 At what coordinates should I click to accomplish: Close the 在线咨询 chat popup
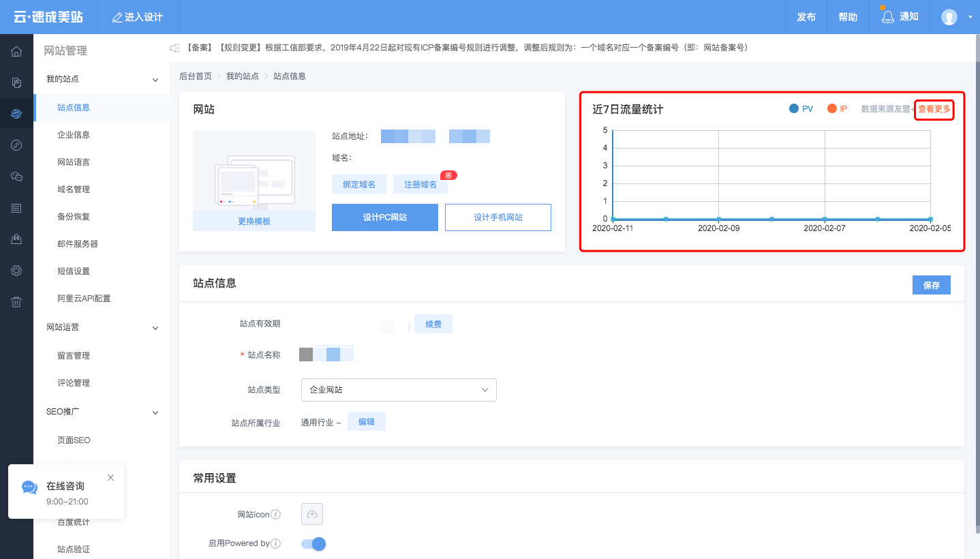[x=110, y=477]
